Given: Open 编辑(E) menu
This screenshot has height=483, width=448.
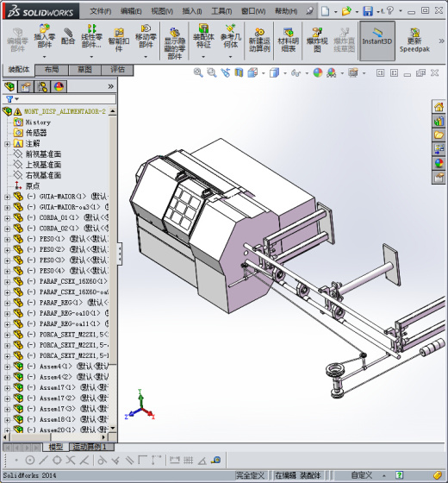Looking at the screenshot, I should pyautogui.click(x=131, y=11).
